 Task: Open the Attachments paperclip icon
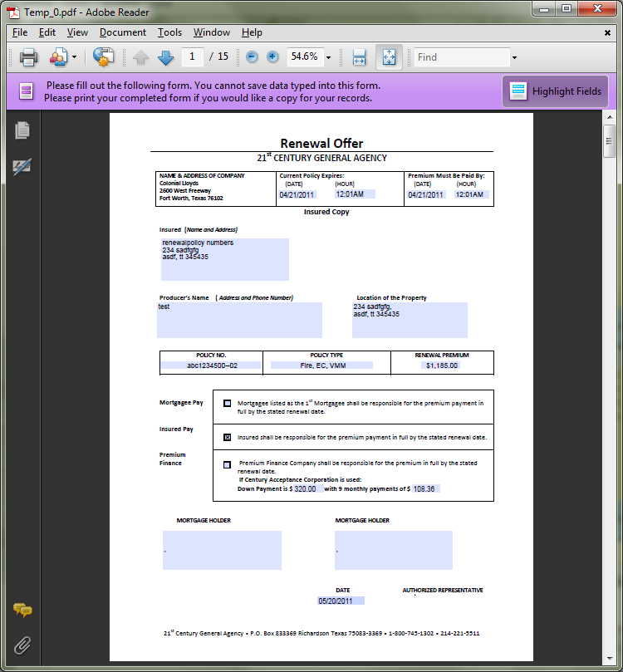22,645
